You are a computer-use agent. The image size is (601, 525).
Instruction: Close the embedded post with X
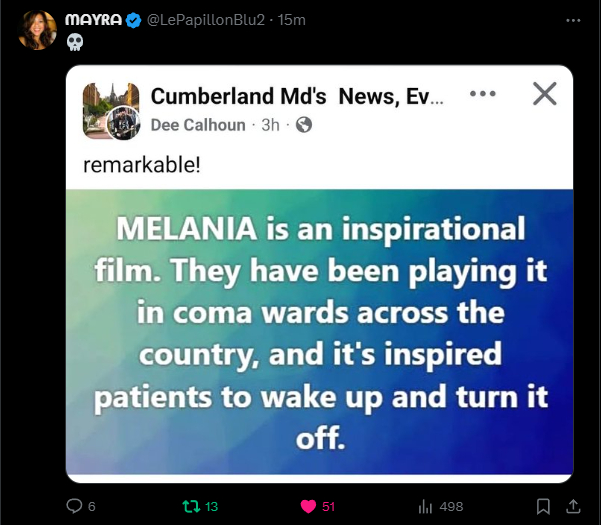pyautogui.click(x=545, y=94)
